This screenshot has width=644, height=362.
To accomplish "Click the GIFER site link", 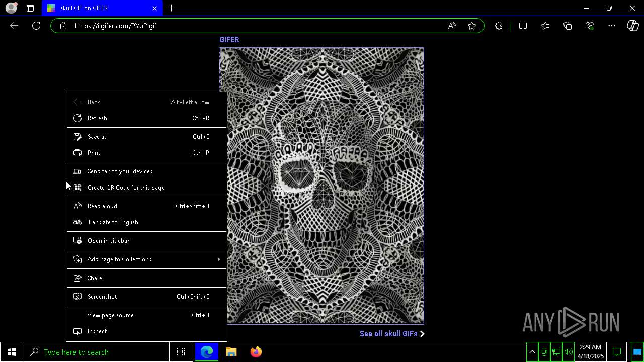I will (229, 40).
